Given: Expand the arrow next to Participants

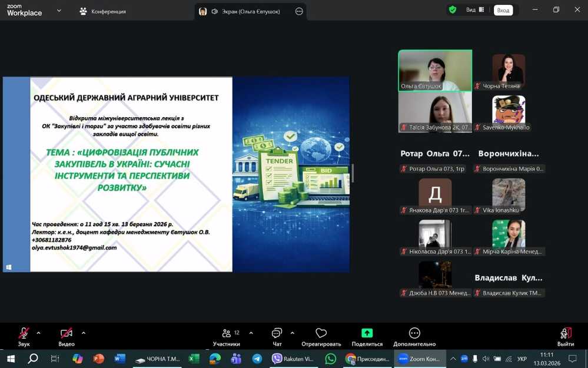Looking at the screenshot, I should (x=251, y=333).
